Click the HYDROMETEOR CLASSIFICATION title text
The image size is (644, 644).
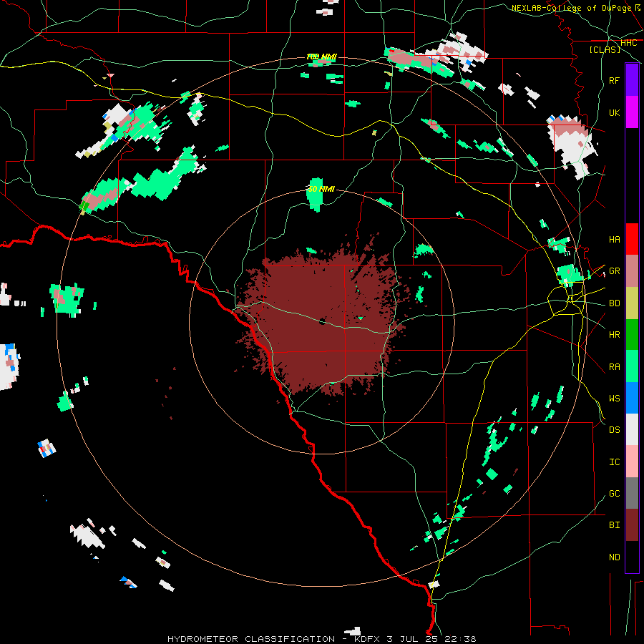point(251,639)
